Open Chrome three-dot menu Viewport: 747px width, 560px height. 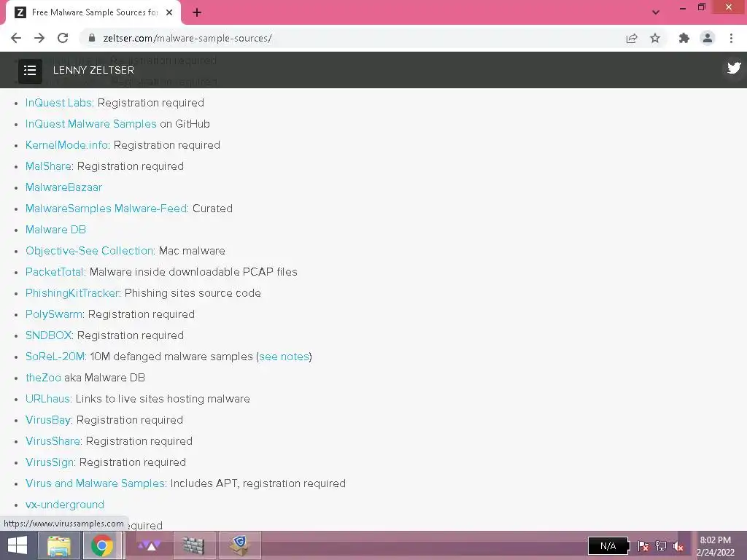pos(731,38)
